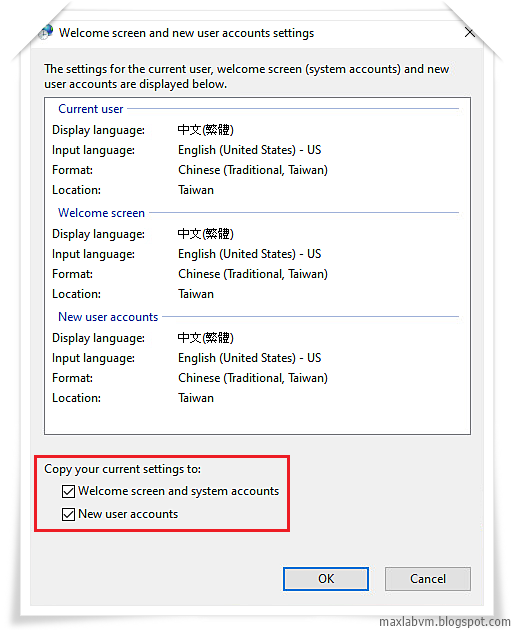Select the New user accounts section heading
Screen dimensions: 514x630
(108, 317)
